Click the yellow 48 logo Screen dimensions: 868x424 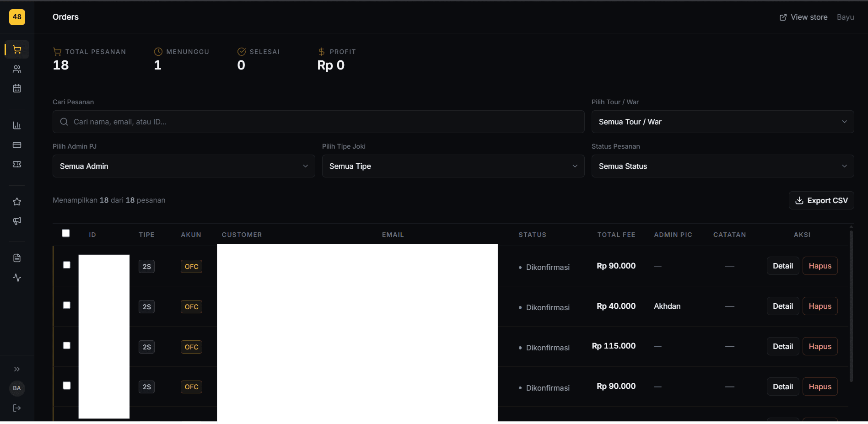point(17,17)
